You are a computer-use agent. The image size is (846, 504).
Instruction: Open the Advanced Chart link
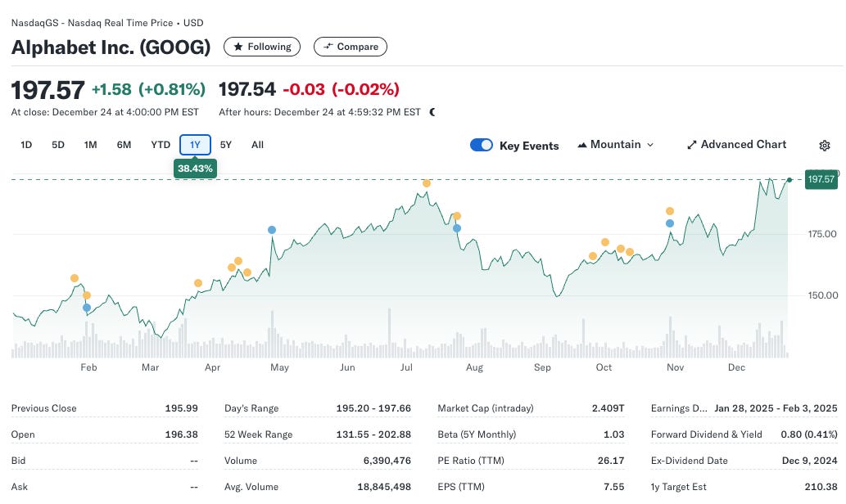pos(736,145)
